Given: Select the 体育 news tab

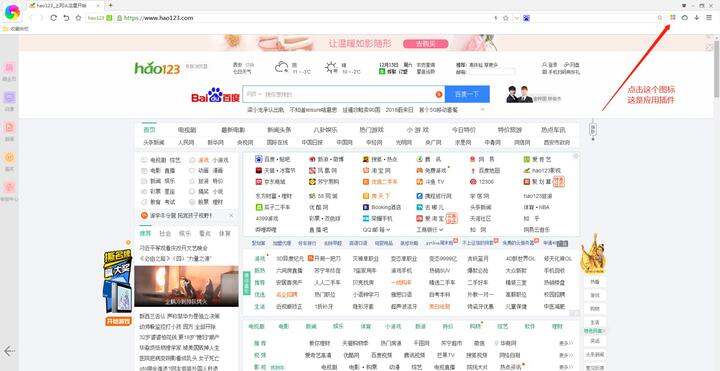Looking at the screenshot, I should 225,234.
